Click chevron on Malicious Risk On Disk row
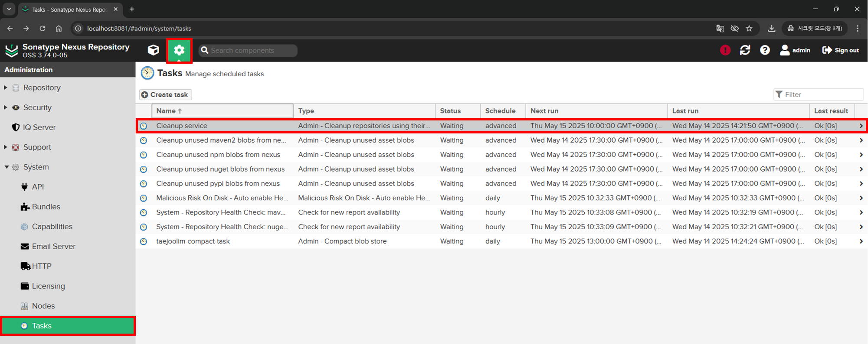 click(x=861, y=198)
